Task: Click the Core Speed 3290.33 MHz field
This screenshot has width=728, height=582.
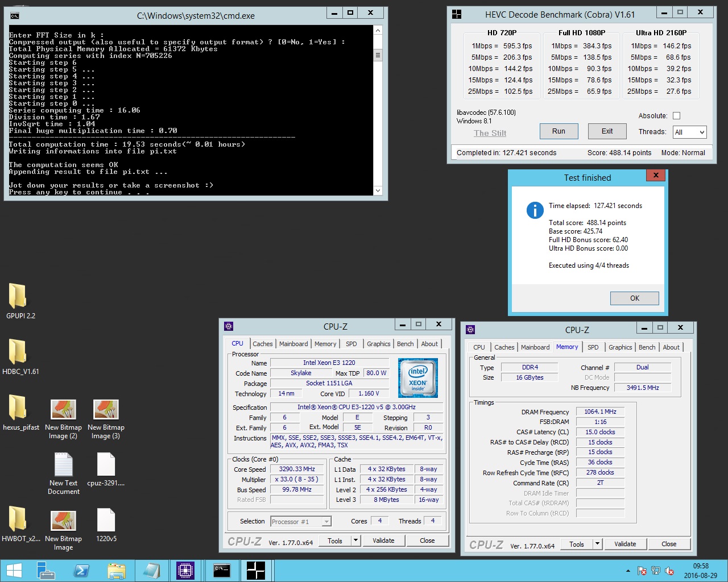Action: click(297, 469)
